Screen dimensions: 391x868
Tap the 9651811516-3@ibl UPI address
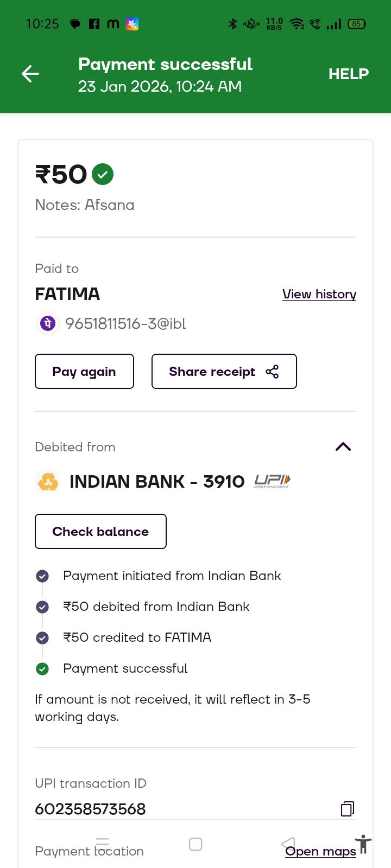(x=125, y=324)
